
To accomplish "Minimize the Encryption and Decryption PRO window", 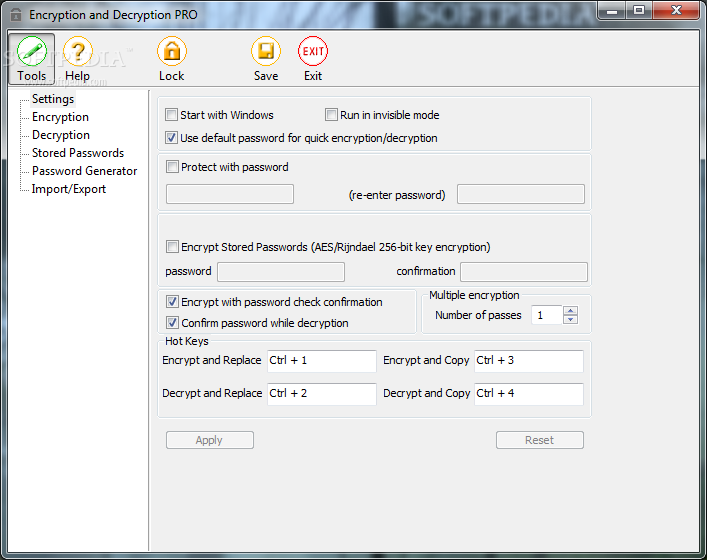I will 612,11.
